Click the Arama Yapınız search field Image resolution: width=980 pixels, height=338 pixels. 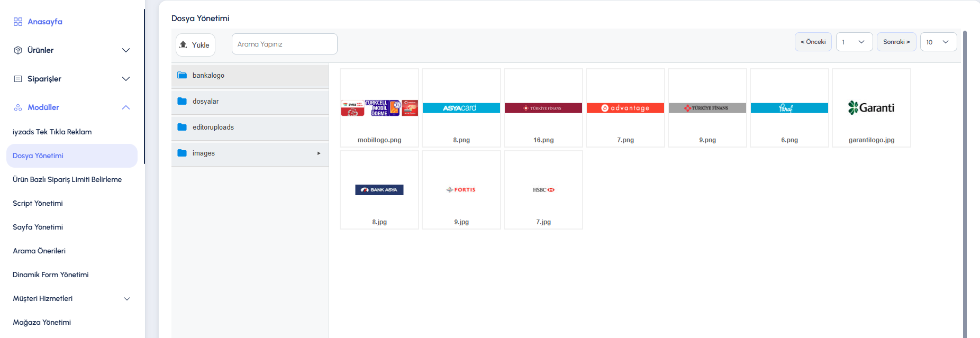coord(285,44)
